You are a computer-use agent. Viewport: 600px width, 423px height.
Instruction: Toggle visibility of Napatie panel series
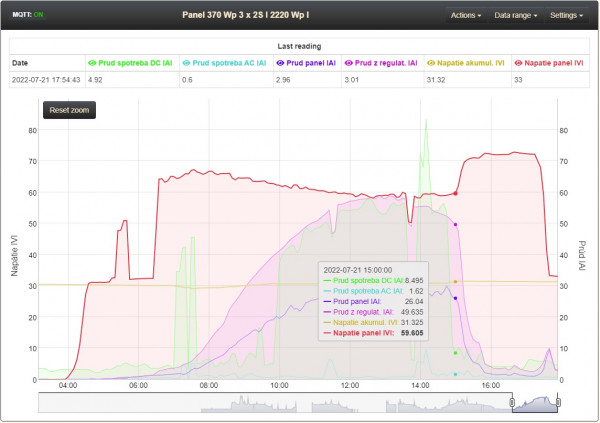pos(518,63)
